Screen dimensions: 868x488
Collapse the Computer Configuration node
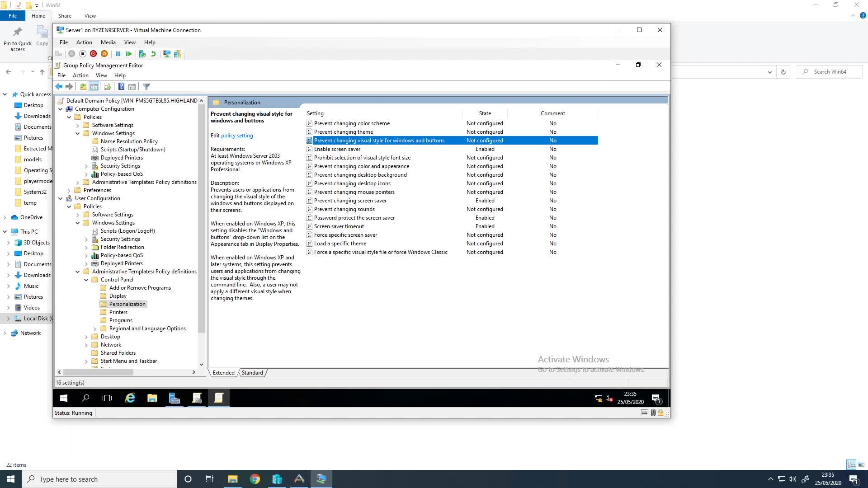61,109
